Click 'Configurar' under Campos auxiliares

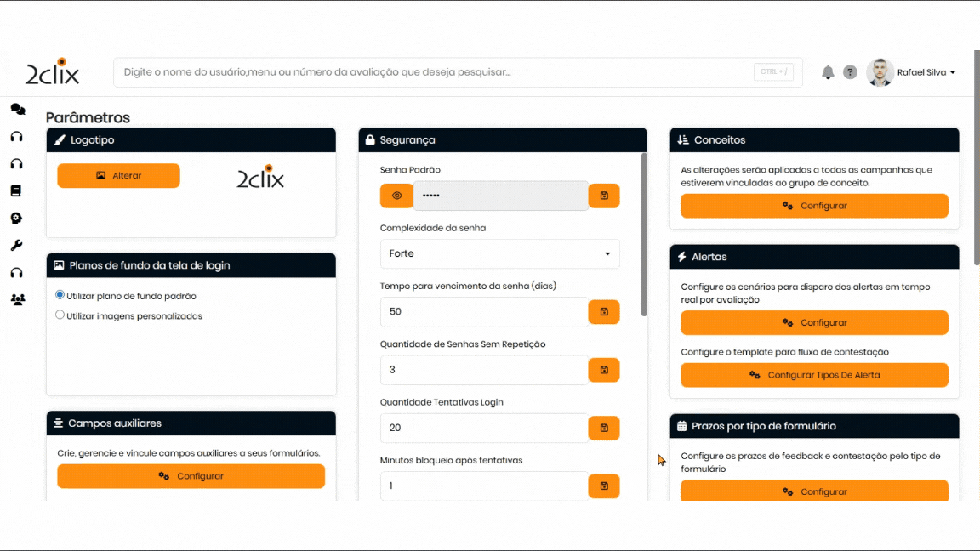[191, 476]
